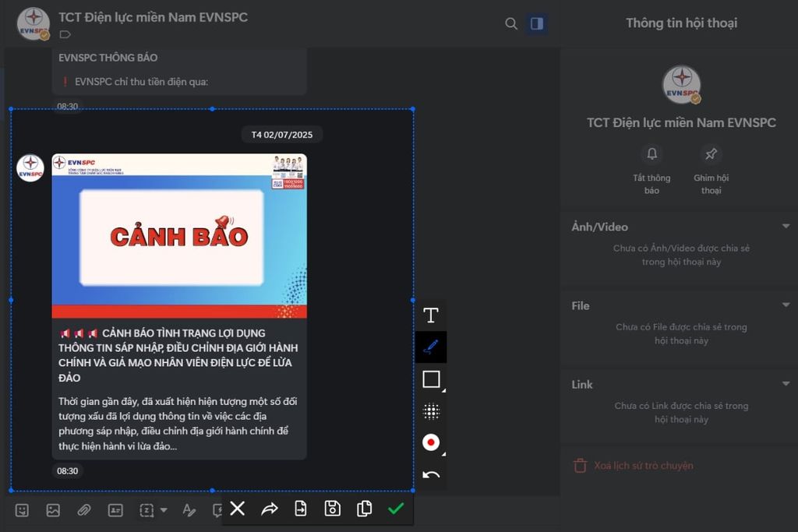The height and width of the screenshot is (532, 798).
Task: Open the large EVNSPC avatar in info panel
Action: pos(681,84)
